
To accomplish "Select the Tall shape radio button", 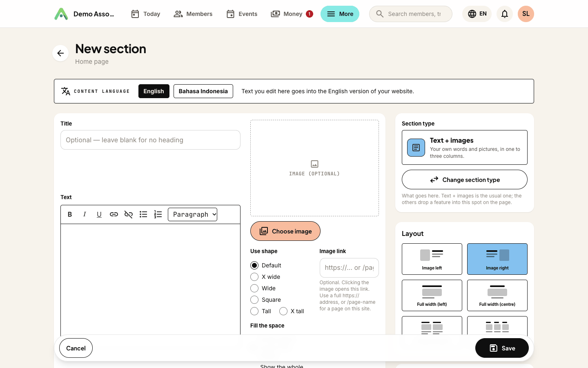I will pos(254,311).
